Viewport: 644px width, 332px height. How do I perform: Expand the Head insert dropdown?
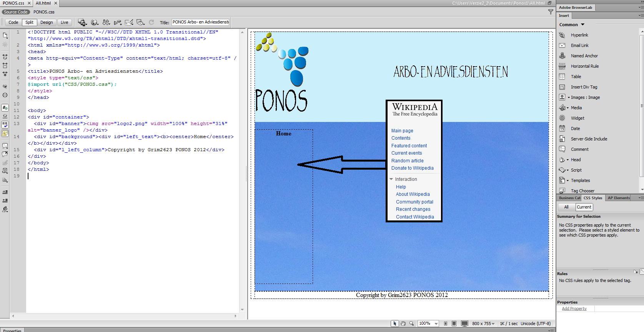(x=567, y=160)
